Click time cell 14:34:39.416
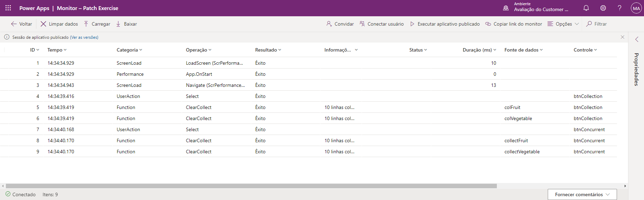644x200 pixels. tap(61, 96)
